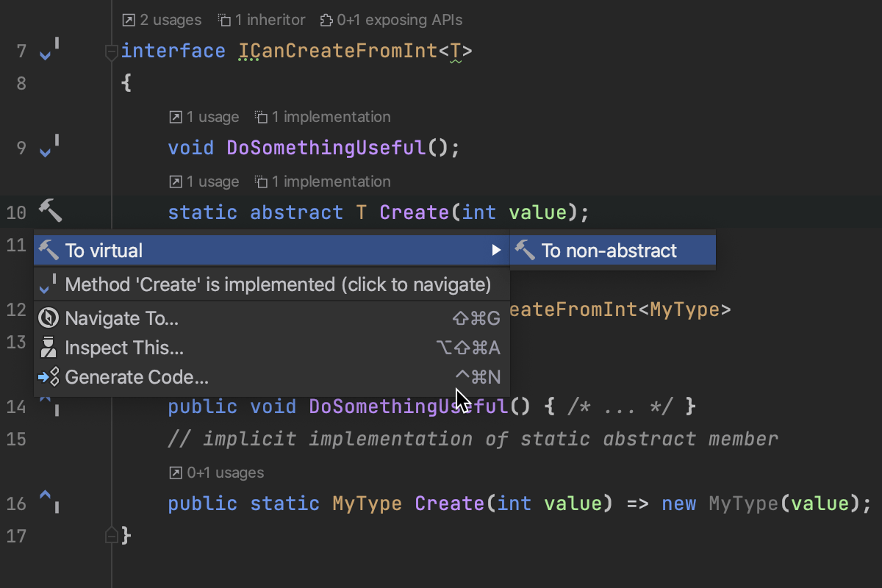Click the fold end marker on line 17

112,535
